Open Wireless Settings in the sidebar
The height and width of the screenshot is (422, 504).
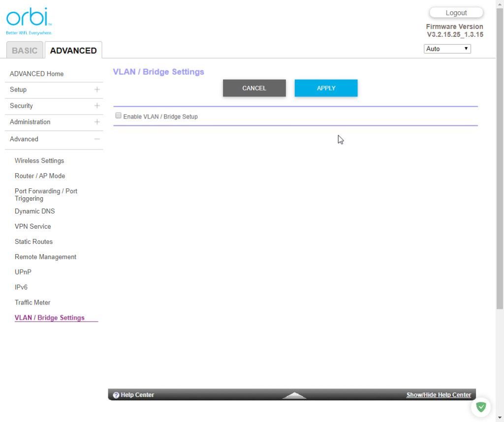[x=39, y=161]
